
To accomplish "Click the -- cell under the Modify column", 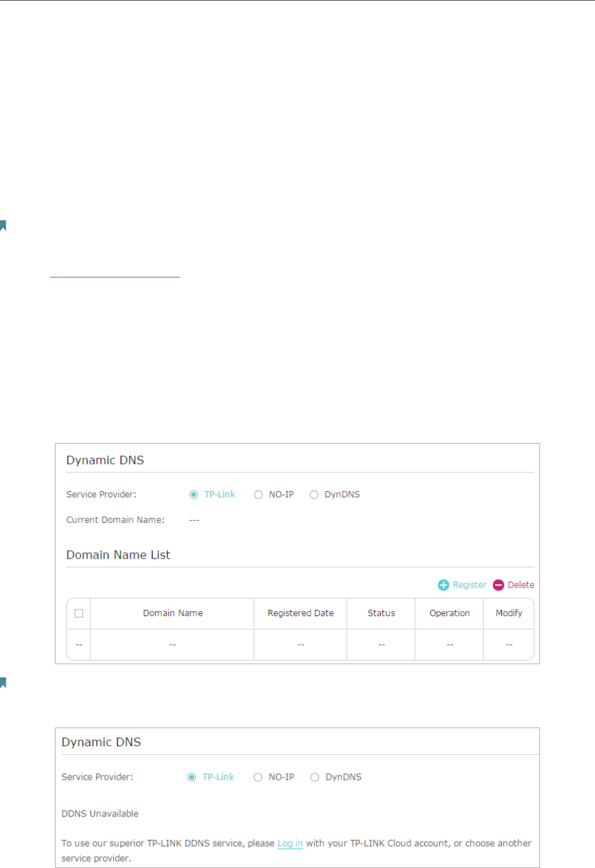I will (x=509, y=645).
